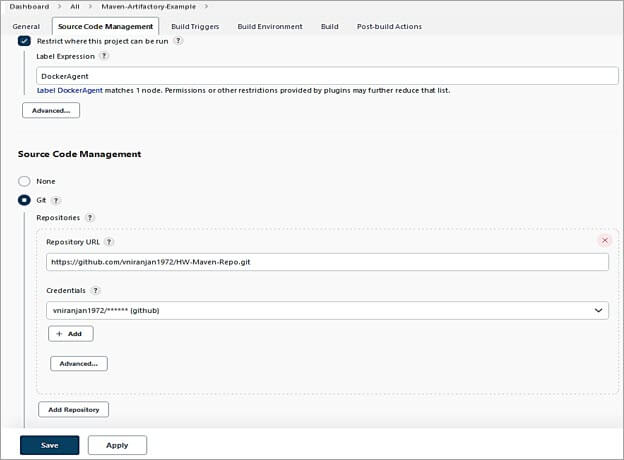Open the Credentials help icon
This screenshot has height=460, width=624.
[96, 290]
